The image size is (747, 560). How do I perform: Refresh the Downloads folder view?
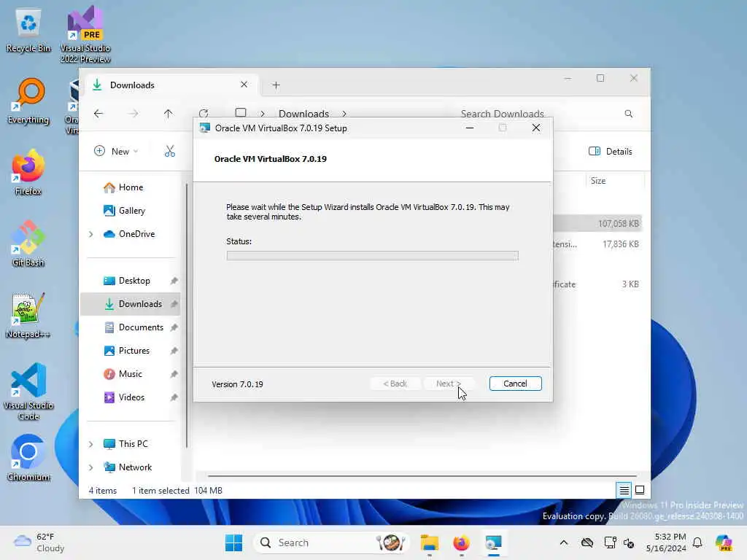coord(204,113)
